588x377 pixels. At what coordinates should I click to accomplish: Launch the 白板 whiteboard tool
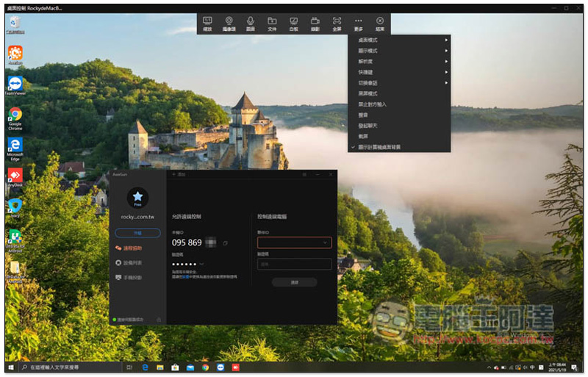(294, 23)
